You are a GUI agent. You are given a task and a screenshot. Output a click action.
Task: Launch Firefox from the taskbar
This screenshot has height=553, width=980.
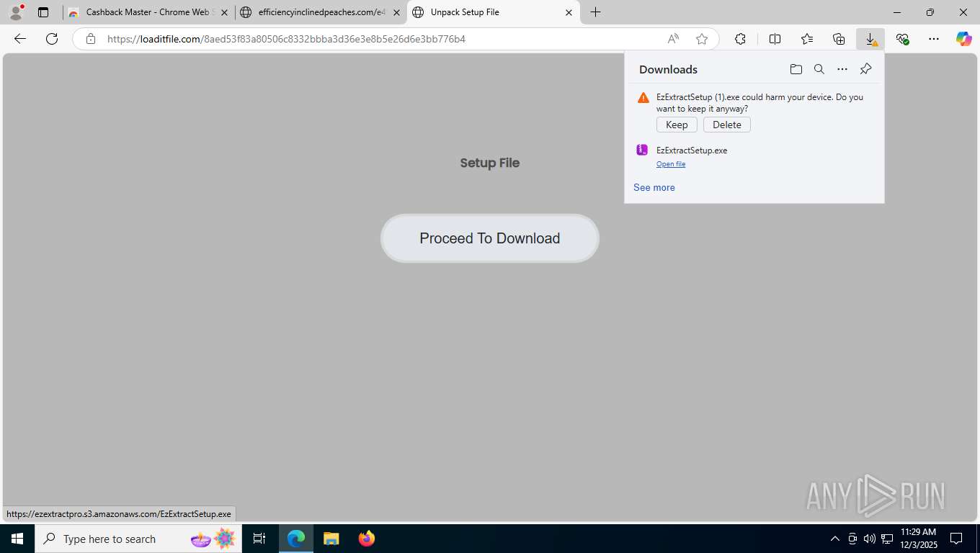(x=367, y=539)
